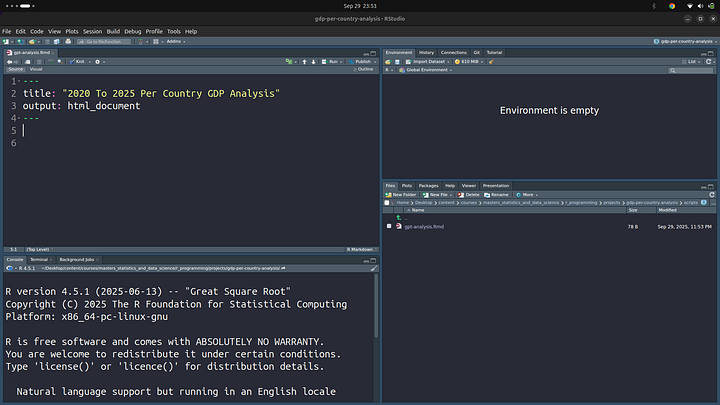Click the project directory icon in Files path
720x405 pixels.
(x=704, y=202)
